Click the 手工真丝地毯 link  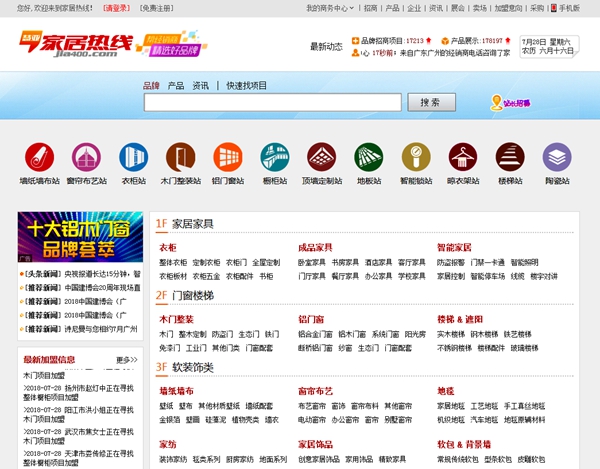(524, 406)
